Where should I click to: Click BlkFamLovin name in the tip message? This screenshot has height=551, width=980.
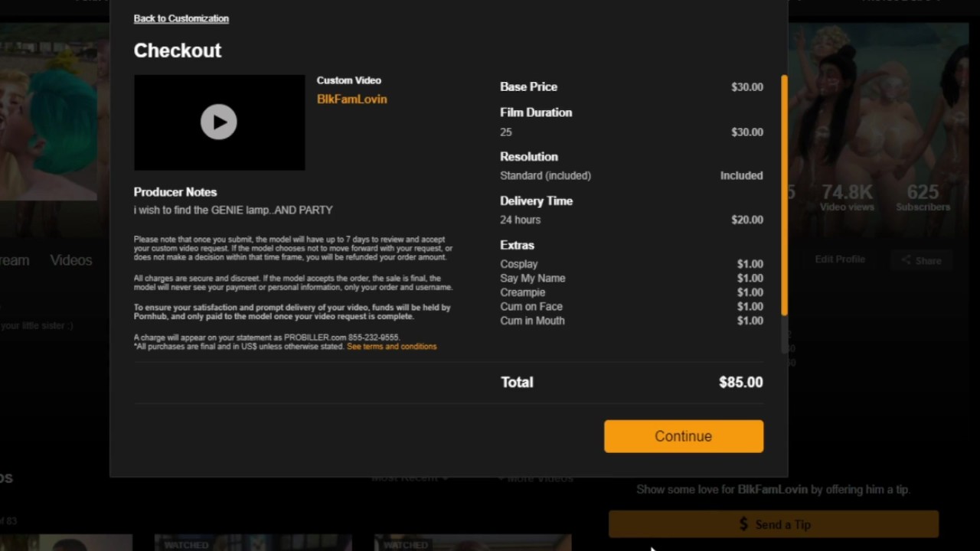tap(772, 489)
